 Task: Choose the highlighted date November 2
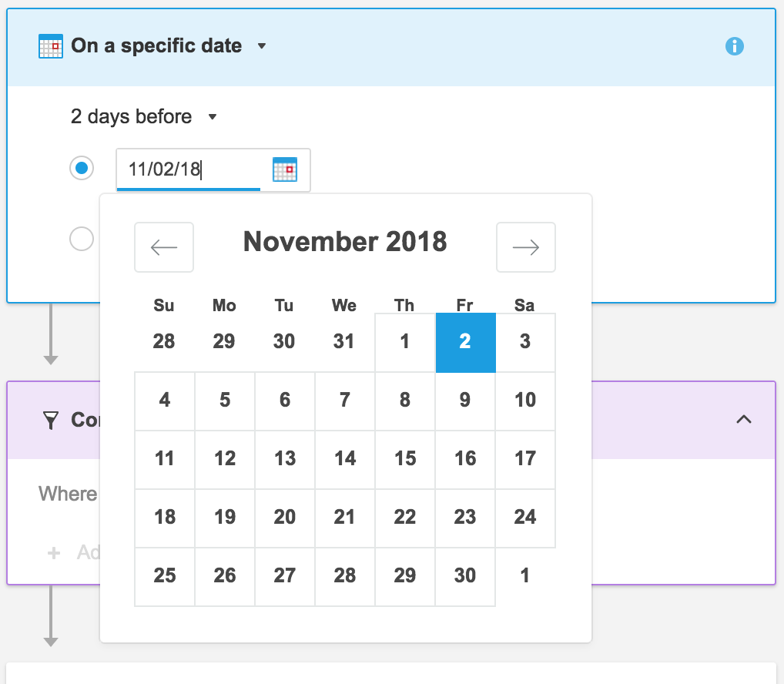[465, 342]
